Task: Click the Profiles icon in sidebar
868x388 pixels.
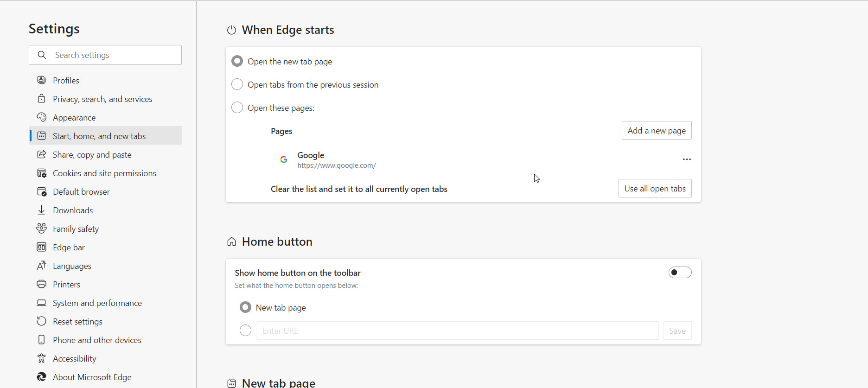Action: pos(42,80)
